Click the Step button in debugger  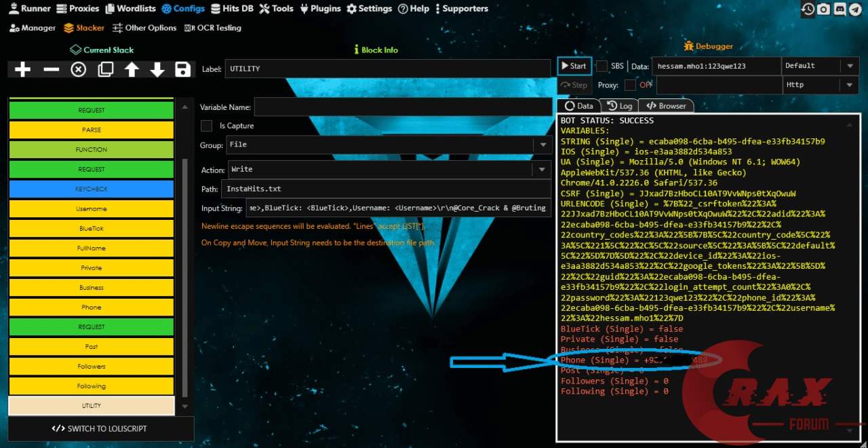574,85
